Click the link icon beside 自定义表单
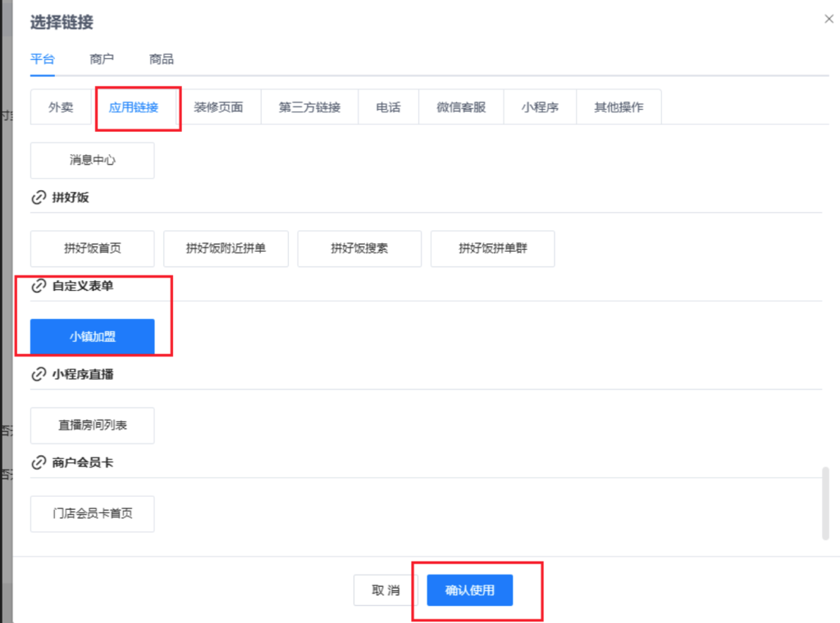This screenshot has height=623, width=840. (x=38, y=286)
